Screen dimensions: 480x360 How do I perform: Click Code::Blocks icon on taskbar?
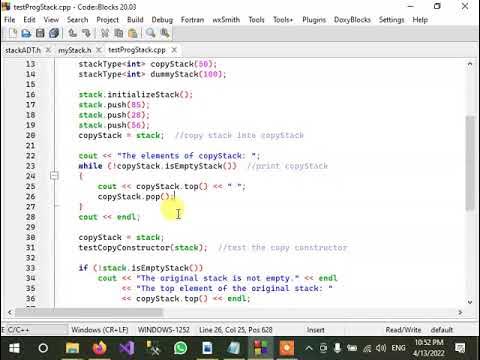(261, 348)
